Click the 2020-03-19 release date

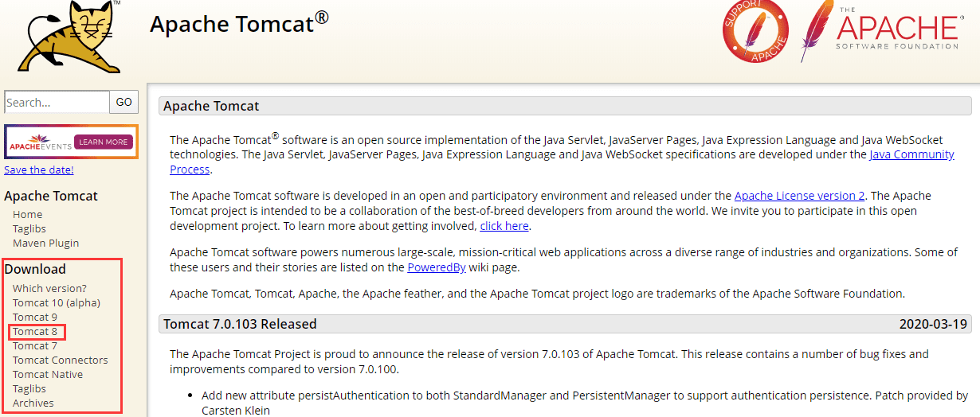pos(933,324)
